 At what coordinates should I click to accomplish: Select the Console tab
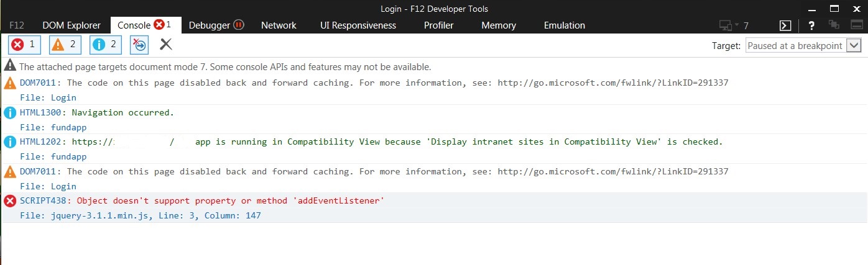(146, 25)
